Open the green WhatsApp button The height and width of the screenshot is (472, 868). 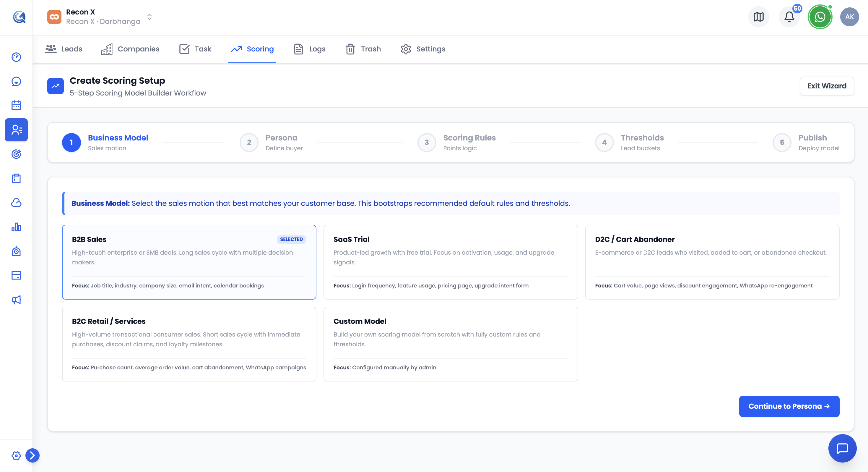tap(820, 17)
